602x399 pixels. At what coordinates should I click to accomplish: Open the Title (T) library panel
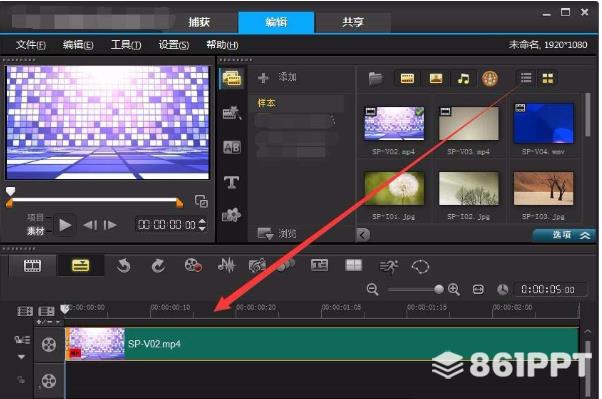pyautogui.click(x=232, y=182)
